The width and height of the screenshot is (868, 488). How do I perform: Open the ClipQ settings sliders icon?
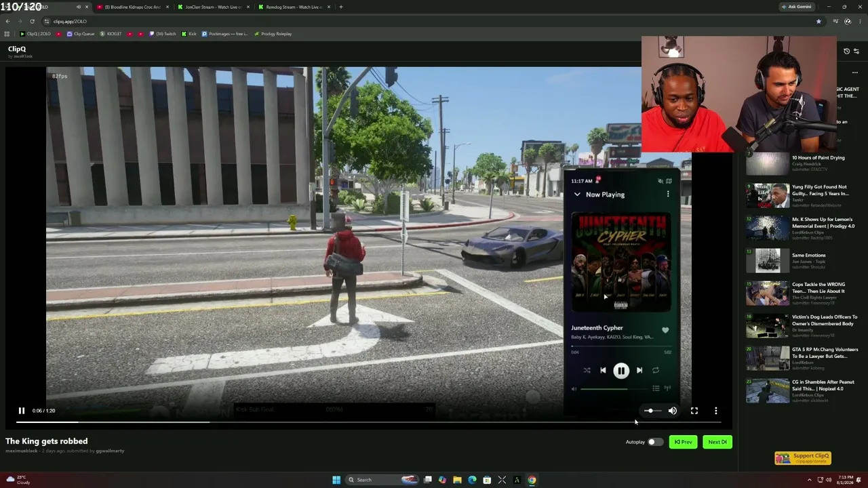[856, 51]
